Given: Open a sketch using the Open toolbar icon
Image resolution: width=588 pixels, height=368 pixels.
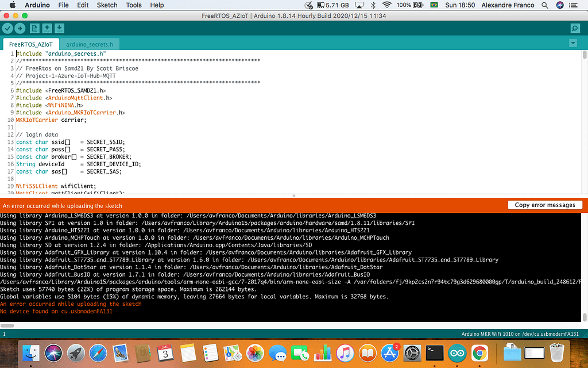Looking at the screenshot, I should (x=47, y=28).
